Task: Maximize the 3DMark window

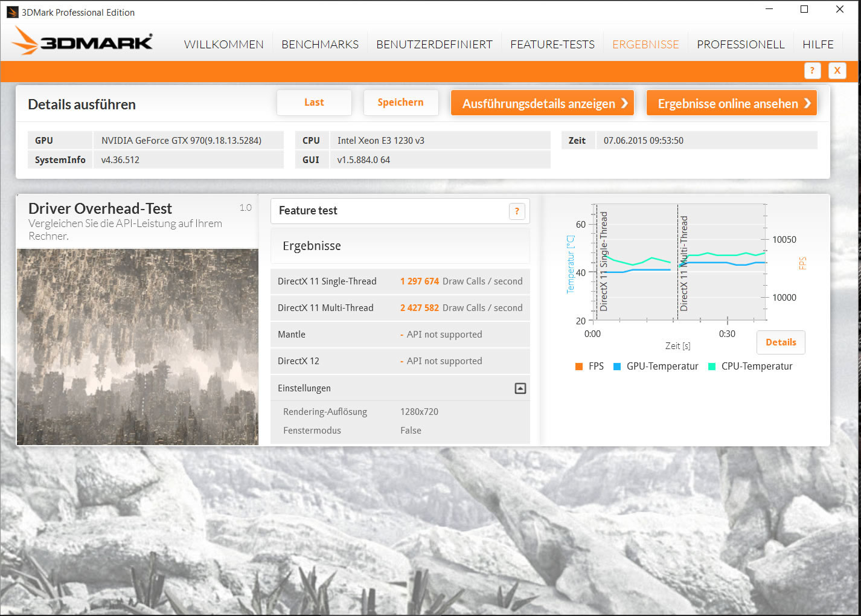Action: (804, 9)
